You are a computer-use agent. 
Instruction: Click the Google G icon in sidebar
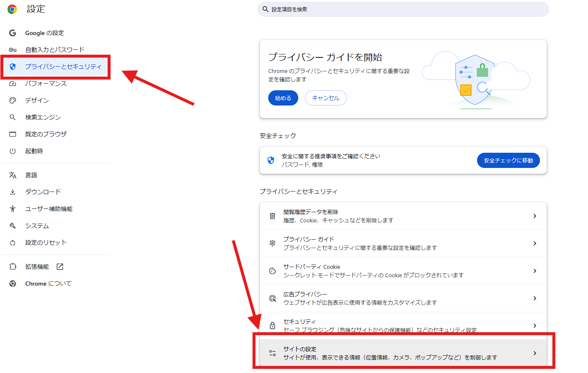pyautogui.click(x=13, y=33)
